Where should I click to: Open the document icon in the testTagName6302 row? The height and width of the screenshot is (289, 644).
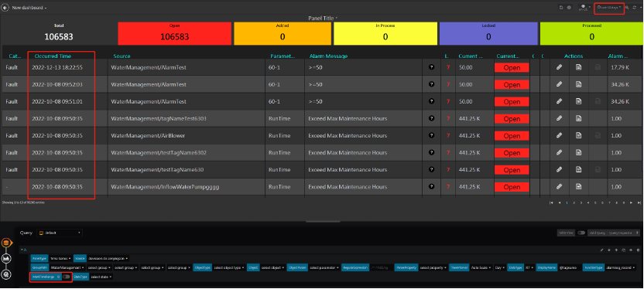578,152
